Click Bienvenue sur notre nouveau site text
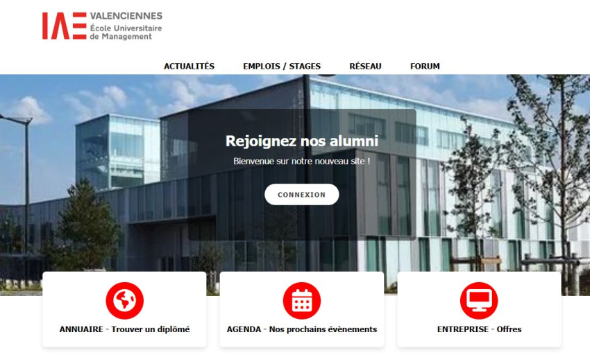 [x=302, y=162]
